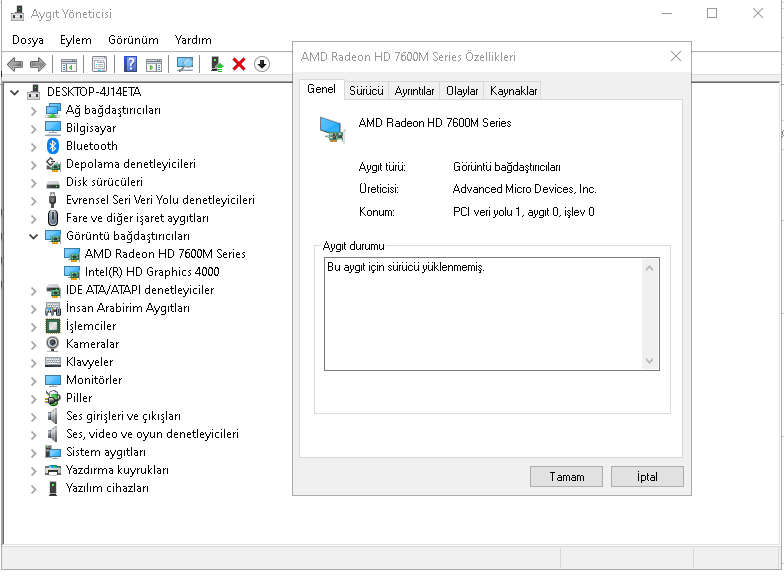The image size is (784, 576).
Task: Select the Piller category label
Action: click(79, 398)
